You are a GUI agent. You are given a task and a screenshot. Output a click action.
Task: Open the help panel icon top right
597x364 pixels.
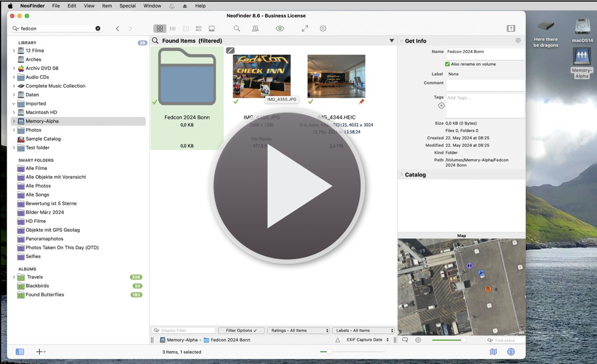(x=511, y=29)
